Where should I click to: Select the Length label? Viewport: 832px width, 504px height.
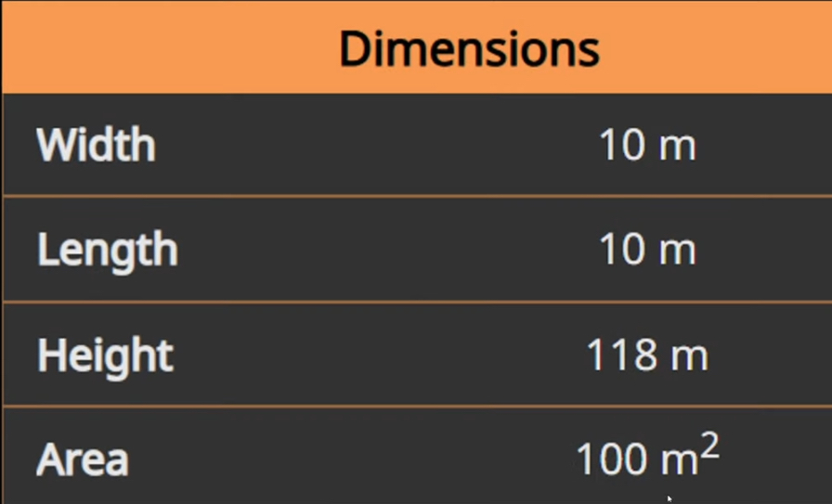tap(107, 251)
